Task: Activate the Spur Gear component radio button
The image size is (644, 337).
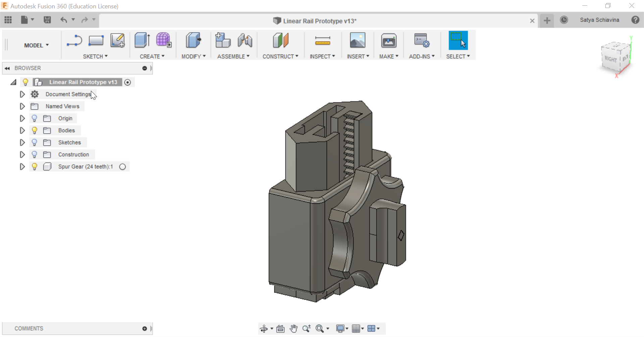Action: pyautogui.click(x=122, y=167)
